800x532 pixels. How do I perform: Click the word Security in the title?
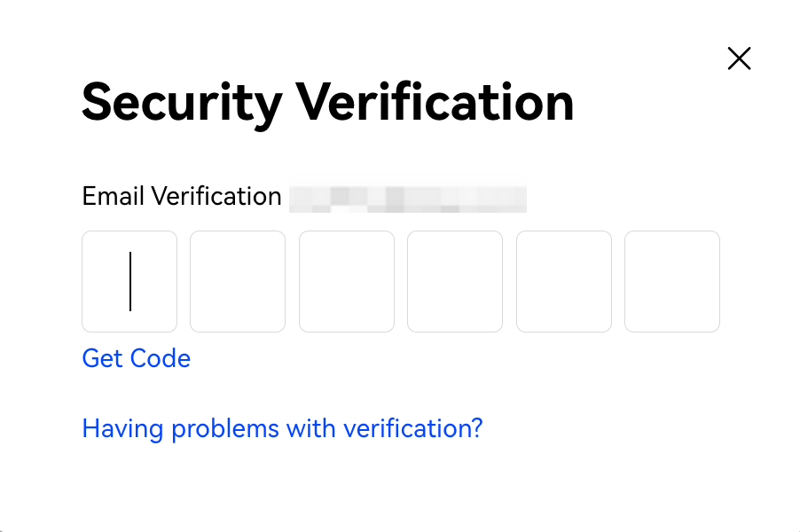pyautogui.click(x=181, y=102)
